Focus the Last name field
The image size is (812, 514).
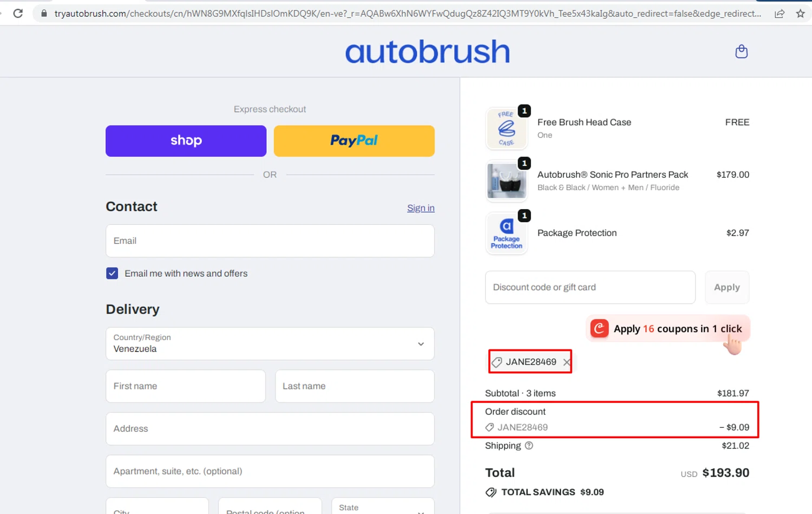coord(355,386)
